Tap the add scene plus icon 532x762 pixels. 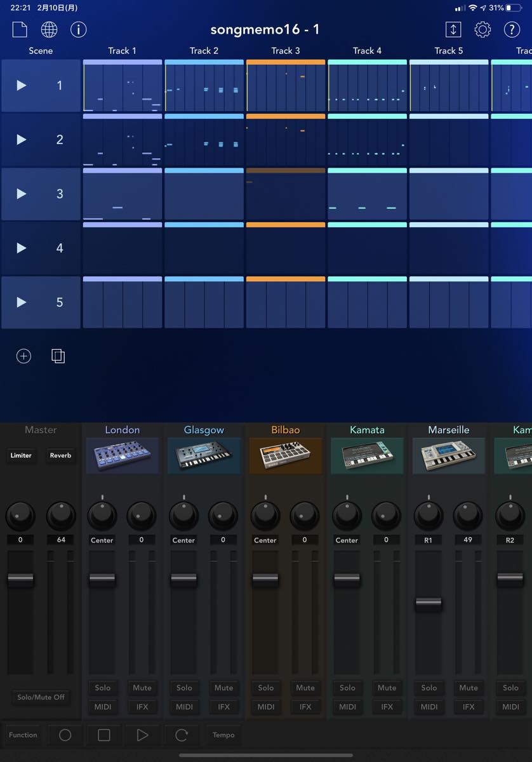pos(23,356)
